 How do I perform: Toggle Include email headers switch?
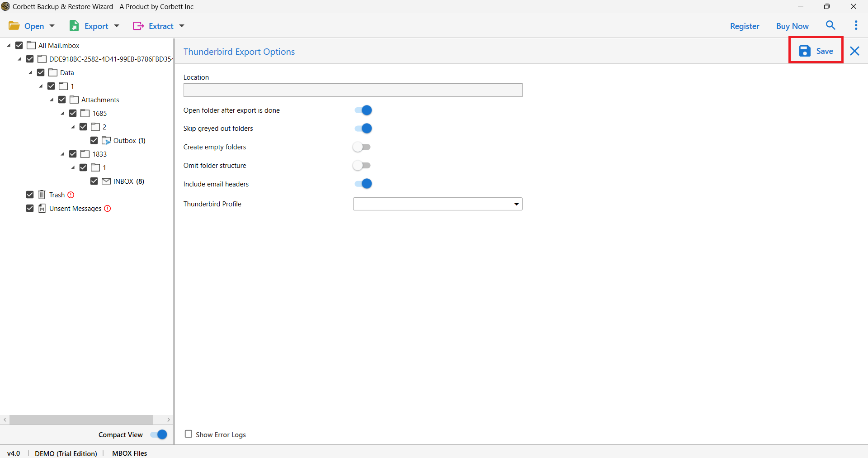(363, 184)
